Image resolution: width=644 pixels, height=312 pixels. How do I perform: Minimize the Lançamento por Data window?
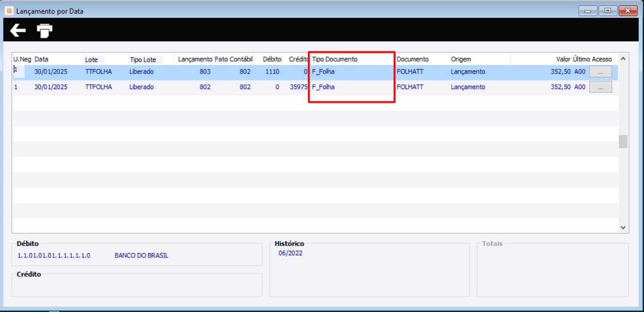pyautogui.click(x=588, y=10)
